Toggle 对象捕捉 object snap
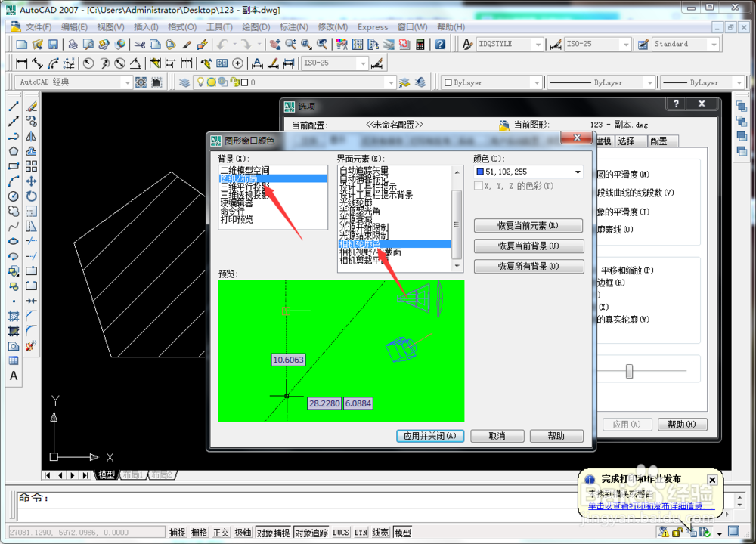 tap(273, 533)
